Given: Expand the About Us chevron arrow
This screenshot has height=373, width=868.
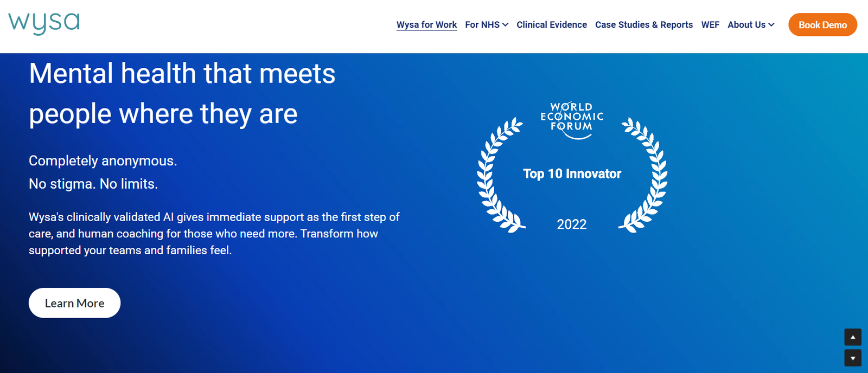Looking at the screenshot, I should pyautogui.click(x=771, y=25).
